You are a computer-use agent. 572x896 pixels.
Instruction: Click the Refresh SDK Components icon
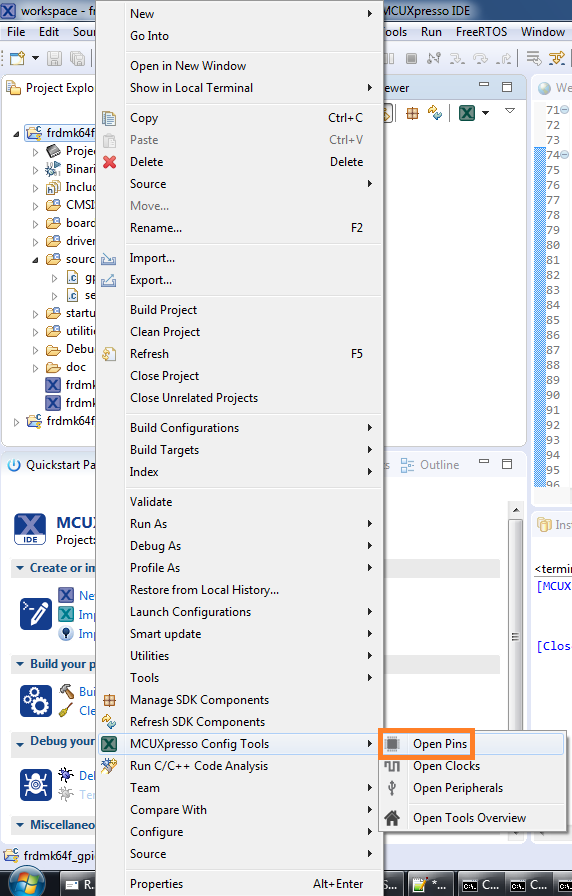coord(109,722)
